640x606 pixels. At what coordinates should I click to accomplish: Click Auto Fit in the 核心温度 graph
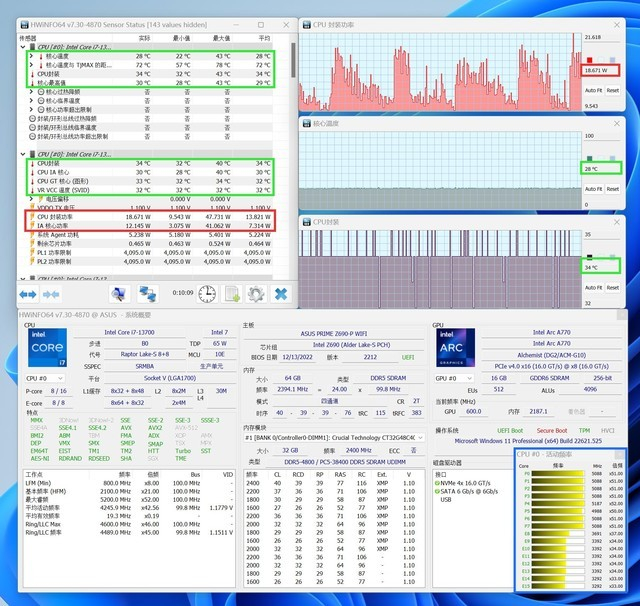(x=593, y=189)
